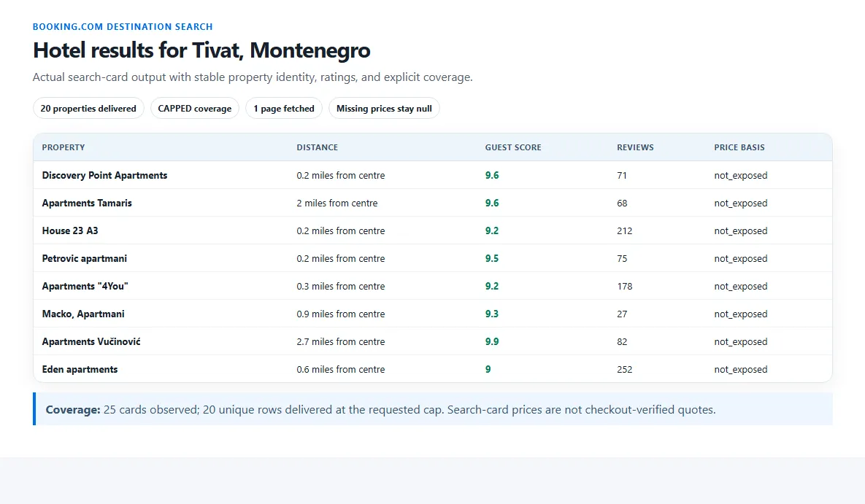Click the '2.7 miles from centre' distance
Screen dimensions: 865x504
[340, 341]
